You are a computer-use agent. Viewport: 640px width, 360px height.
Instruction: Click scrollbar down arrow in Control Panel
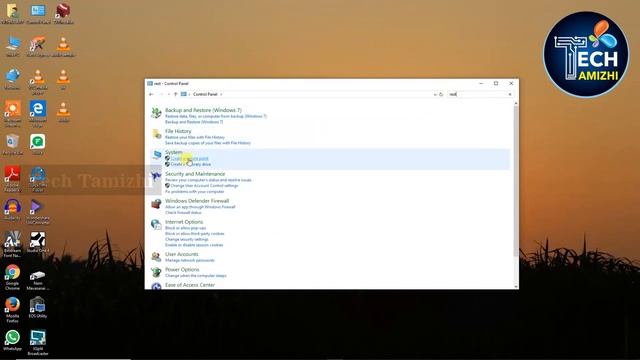click(516, 287)
